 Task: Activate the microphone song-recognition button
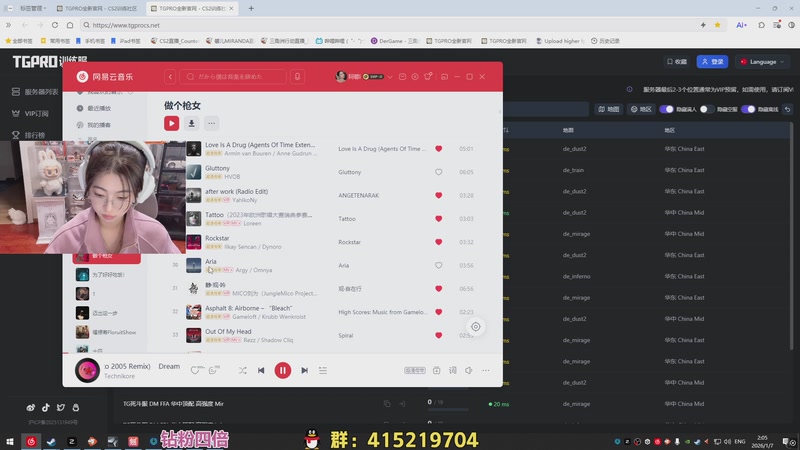[297, 77]
